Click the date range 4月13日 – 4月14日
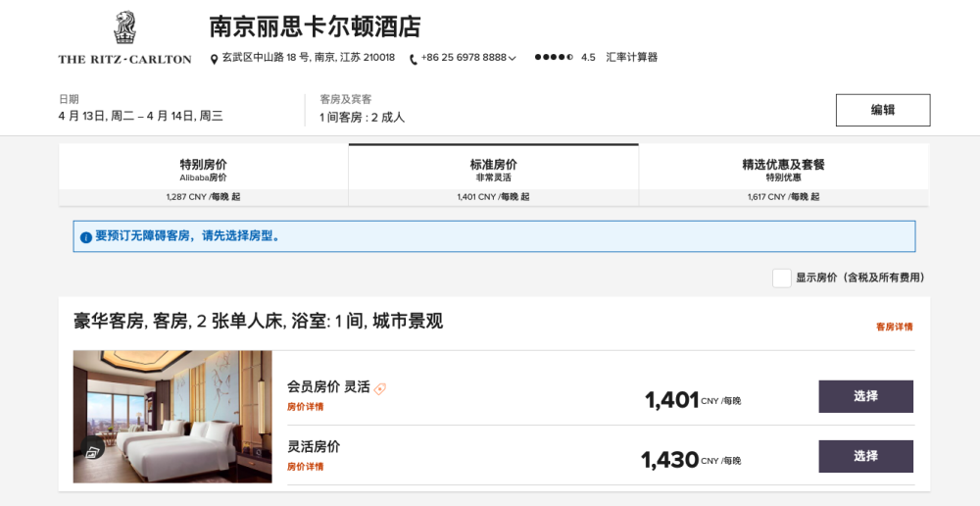Screen dimensions: 980x506 pos(140,116)
